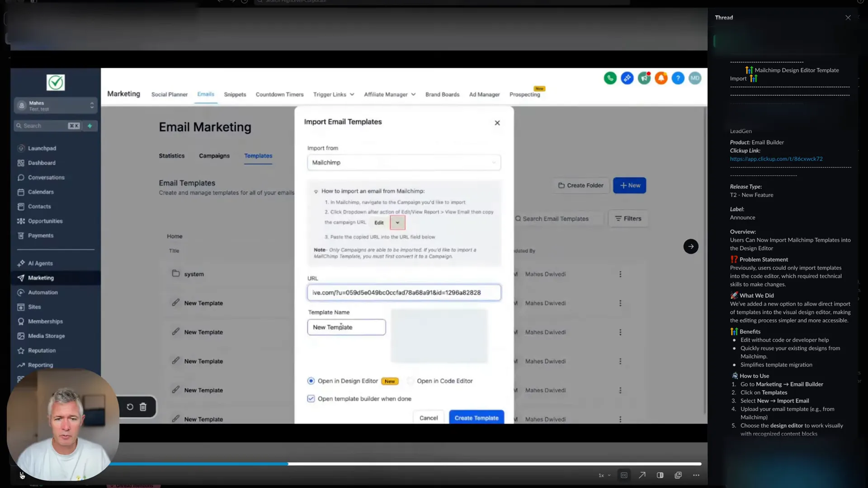Open the MD user avatar menu

pyautogui.click(x=695, y=78)
